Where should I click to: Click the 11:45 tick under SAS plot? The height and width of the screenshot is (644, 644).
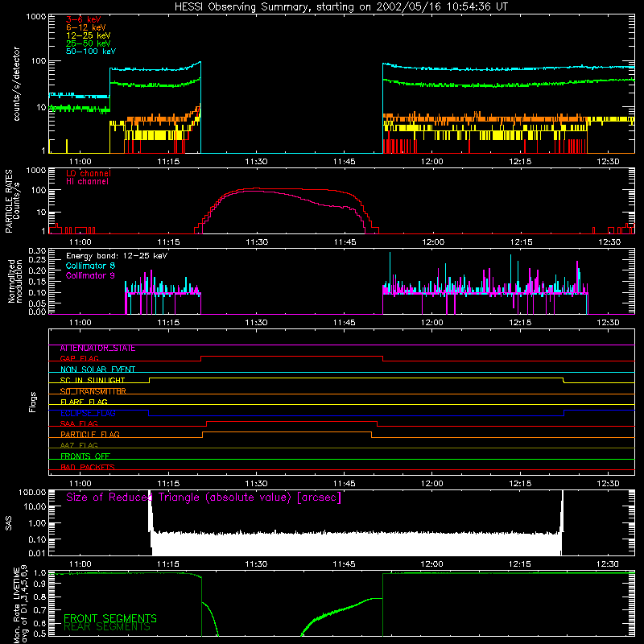(345, 564)
